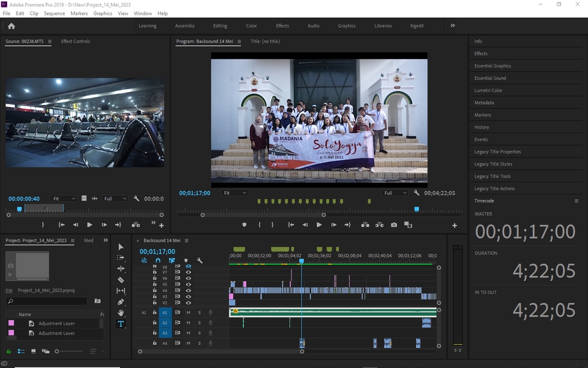Mute audio track A3

tap(188, 332)
